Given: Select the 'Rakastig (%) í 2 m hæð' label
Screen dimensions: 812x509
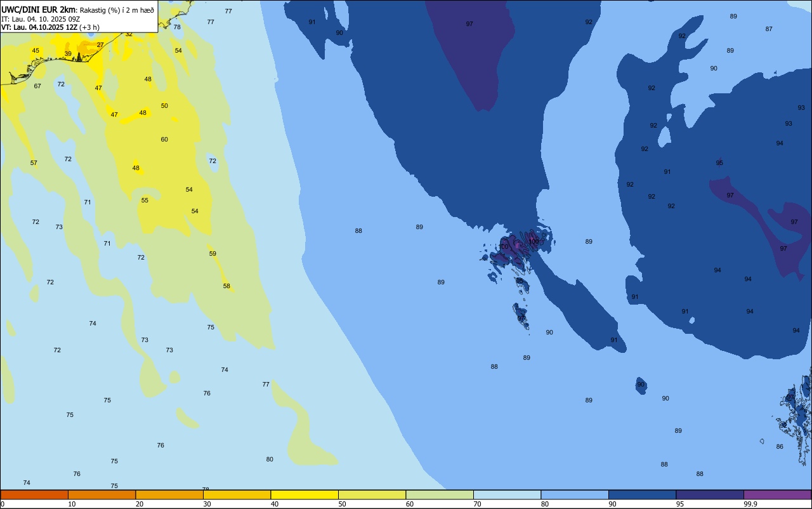Looking at the screenshot, I should (x=117, y=10).
